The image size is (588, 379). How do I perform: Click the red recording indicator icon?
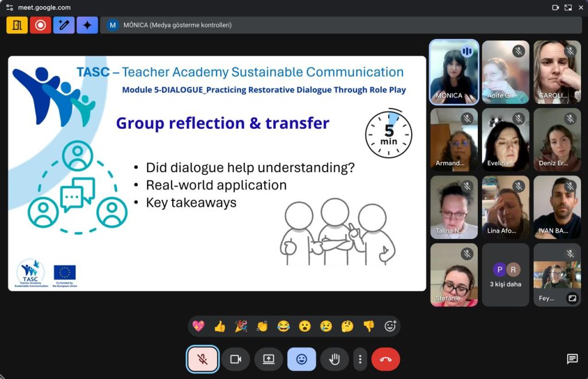[40, 25]
